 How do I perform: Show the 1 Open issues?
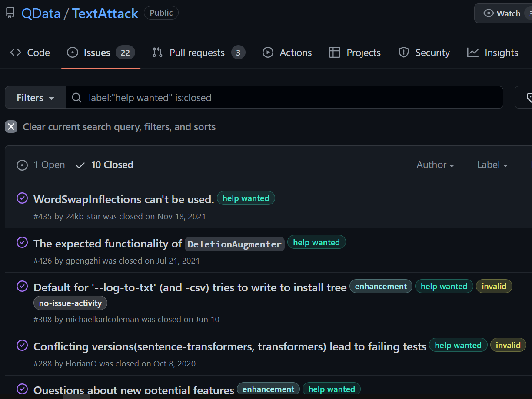[41, 165]
